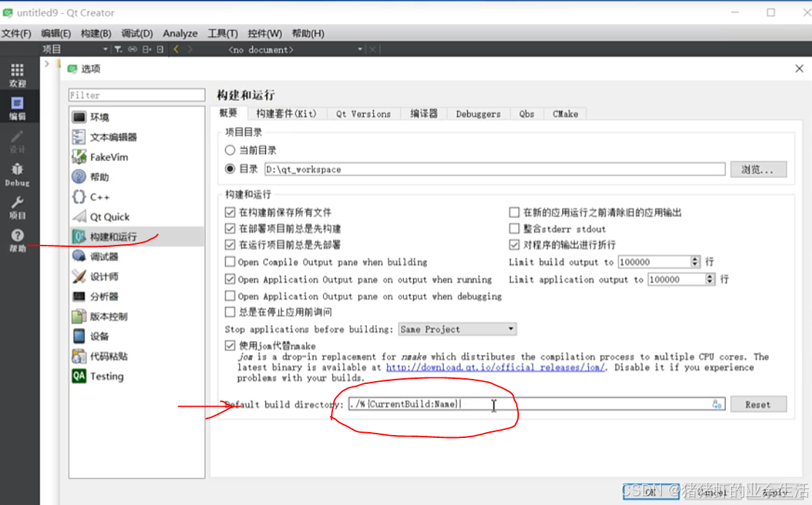The height and width of the screenshot is (505, 812).
Task: Select 帮助 category in options list
Action: tap(137, 176)
